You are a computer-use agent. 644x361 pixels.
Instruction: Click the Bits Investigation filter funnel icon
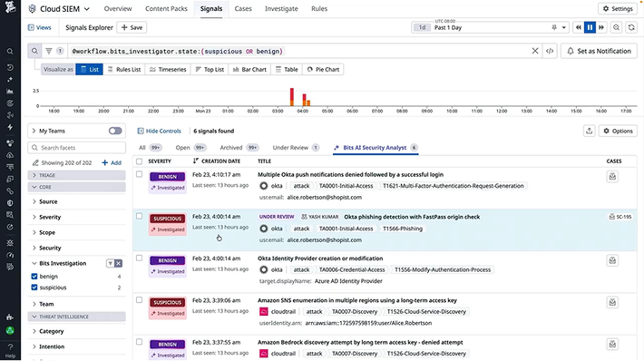click(x=110, y=263)
